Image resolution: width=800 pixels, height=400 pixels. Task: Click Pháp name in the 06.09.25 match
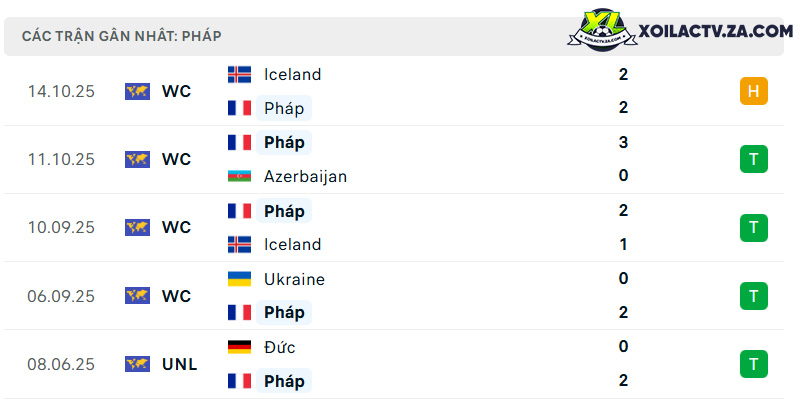(284, 313)
